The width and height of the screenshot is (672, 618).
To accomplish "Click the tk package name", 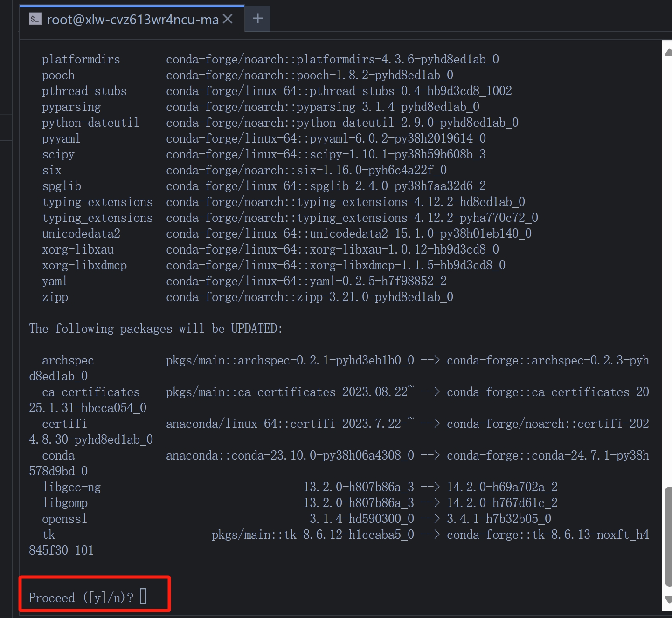I will [x=48, y=535].
